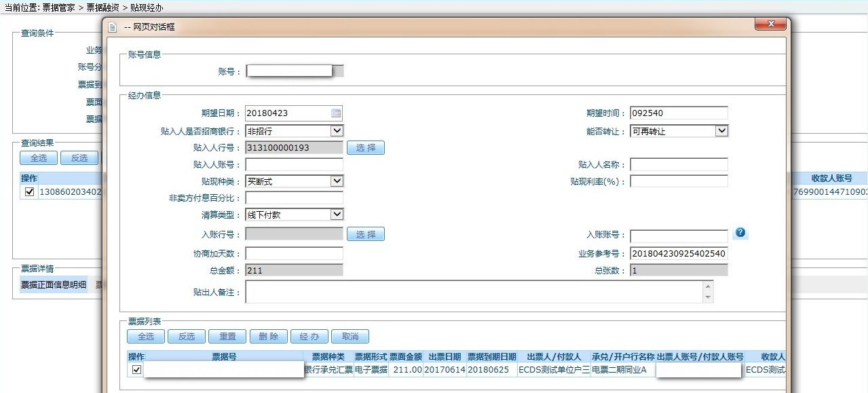Open the 贴入人是否招商银行 dropdown
The image size is (868, 393).
337,131
